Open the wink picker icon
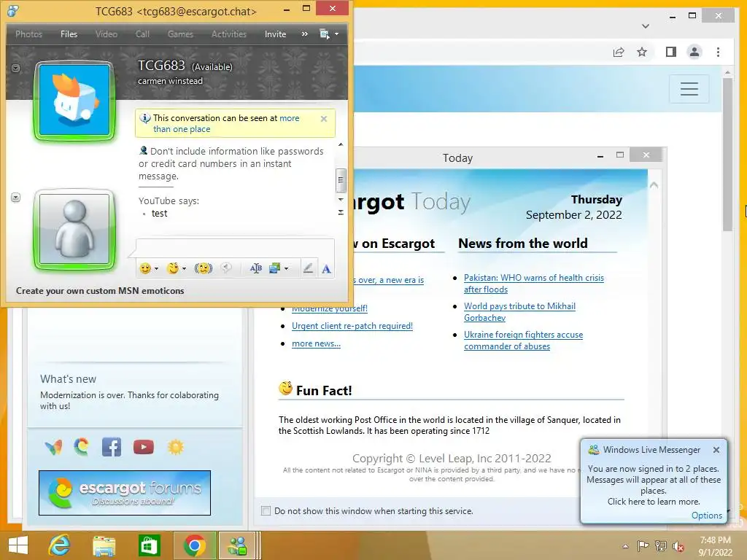This screenshot has width=747, height=560. coord(172,268)
